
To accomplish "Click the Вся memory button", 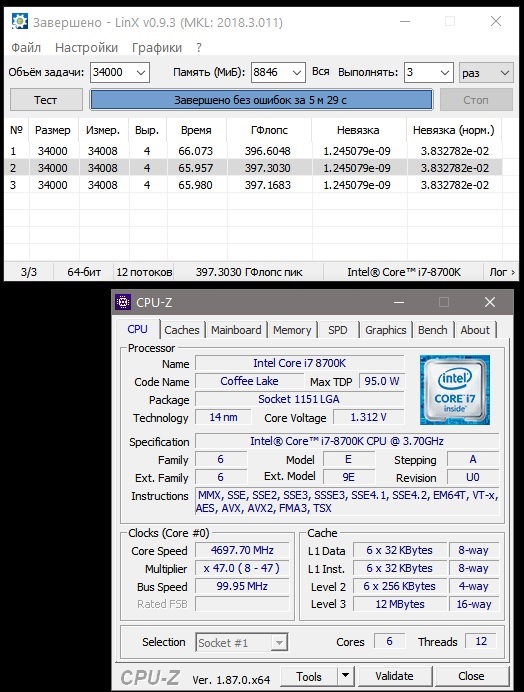I will point(320,72).
